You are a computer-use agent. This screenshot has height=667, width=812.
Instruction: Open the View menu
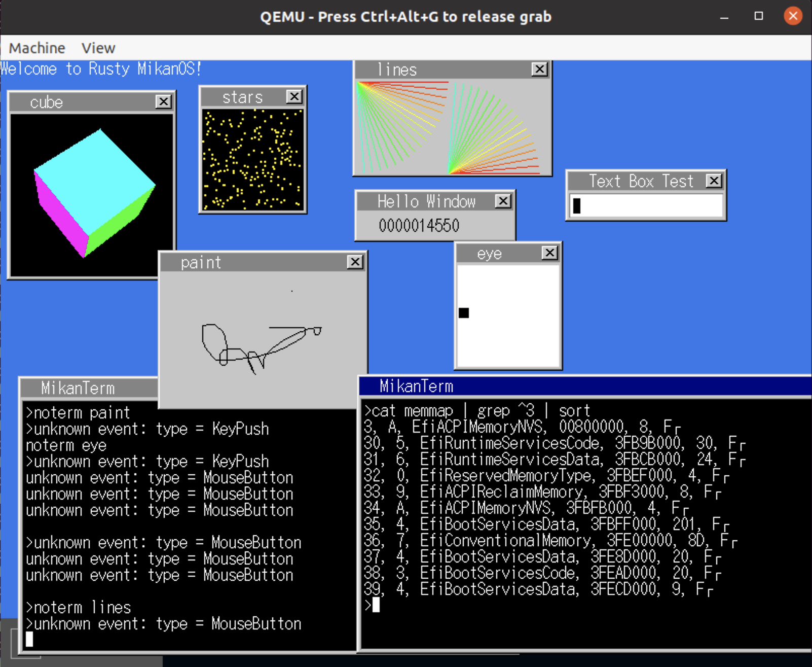[98, 48]
